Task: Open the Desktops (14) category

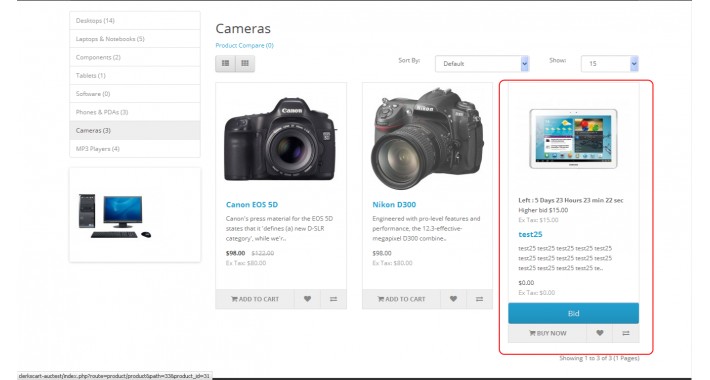Action: 135,20
